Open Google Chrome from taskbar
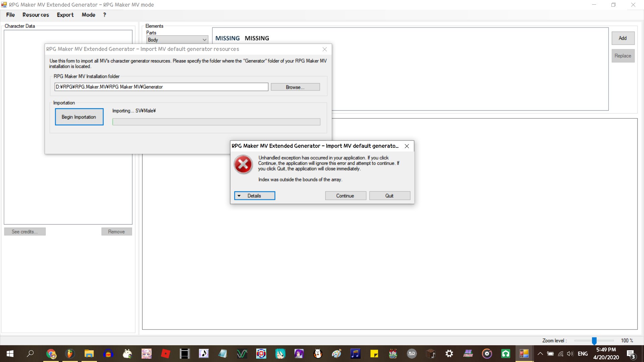The image size is (644, 362). point(51,354)
